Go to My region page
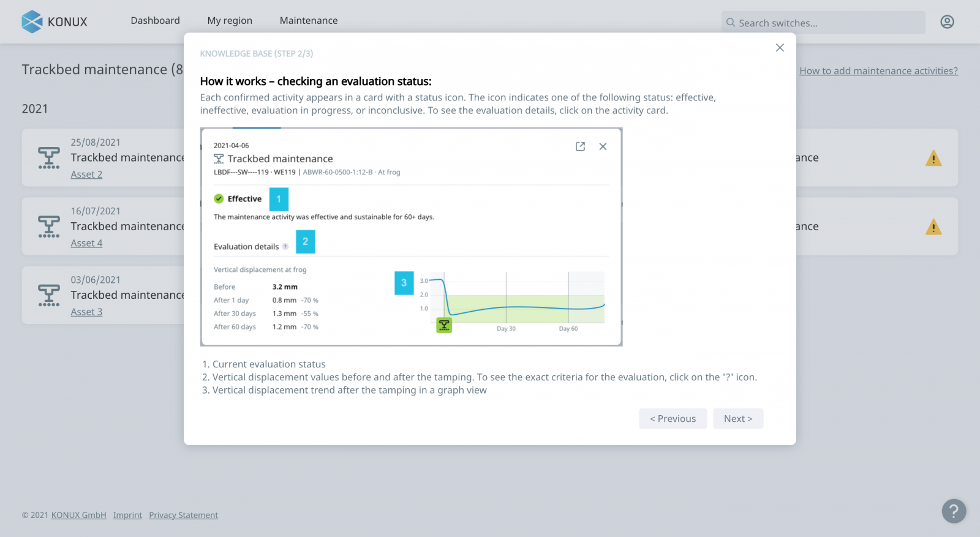980x537 pixels. (x=230, y=21)
